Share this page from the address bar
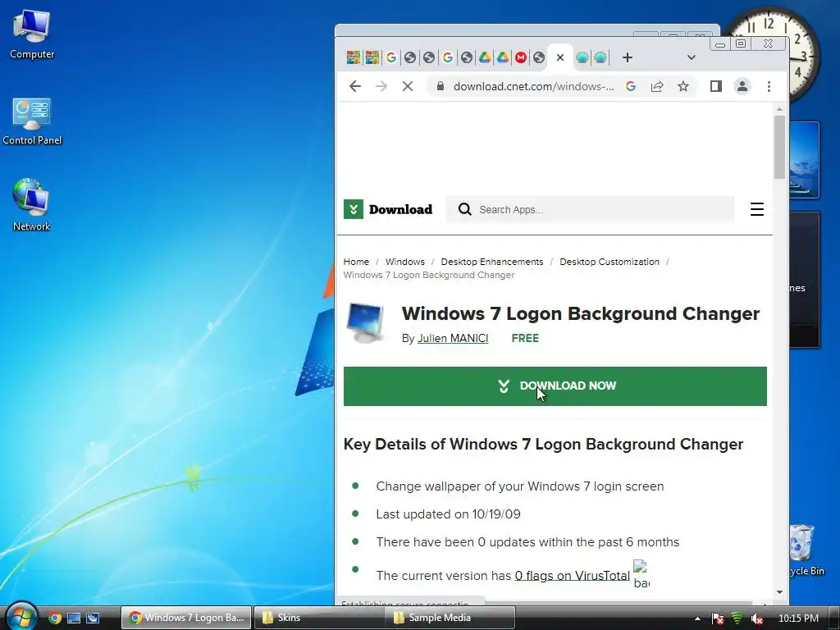 657,86
